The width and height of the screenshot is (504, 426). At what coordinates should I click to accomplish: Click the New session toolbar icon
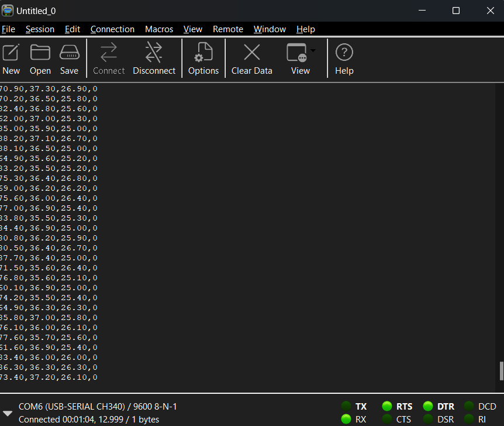11,53
